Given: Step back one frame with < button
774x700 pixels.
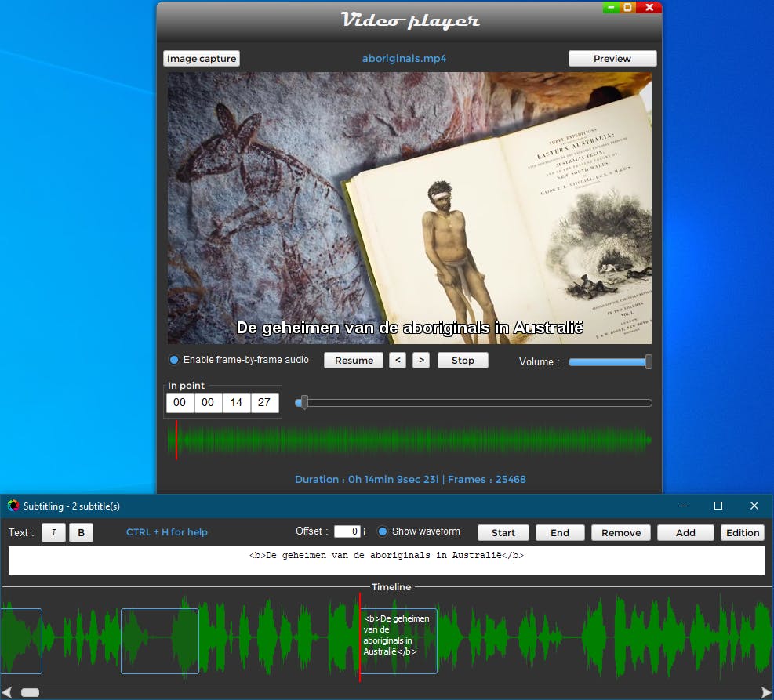Looking at the screenshot, I should [x=398, y=360].
